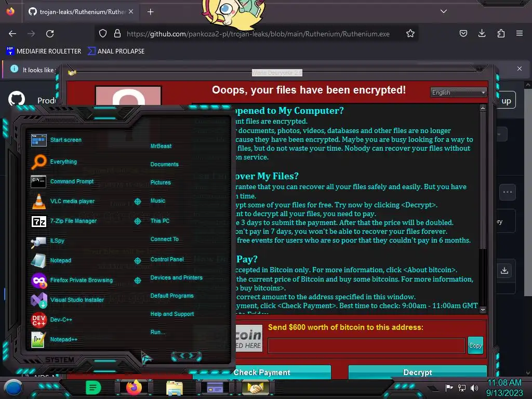Click the taskbar clock showing 11:08 AM
The image size is (532, 399).
tap(504, 388)
